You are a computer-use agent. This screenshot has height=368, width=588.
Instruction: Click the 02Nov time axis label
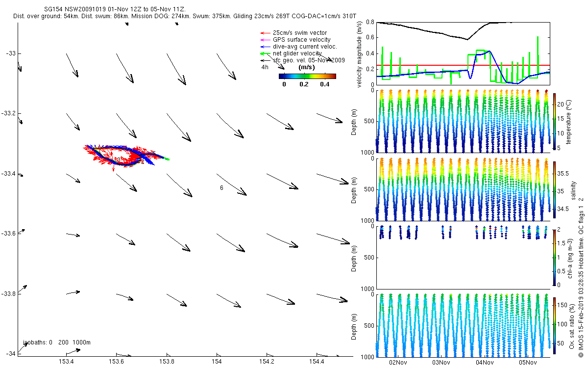[398, 363]
